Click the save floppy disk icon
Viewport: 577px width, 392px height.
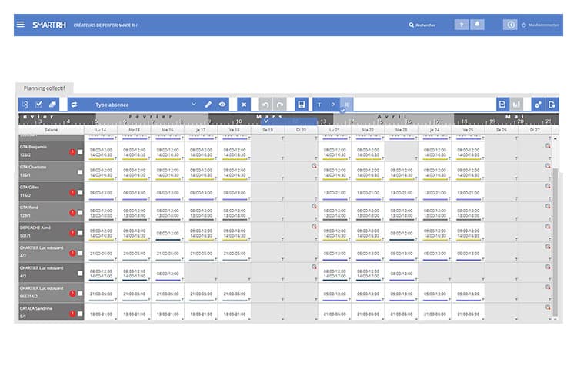click(x=301, y=104)
